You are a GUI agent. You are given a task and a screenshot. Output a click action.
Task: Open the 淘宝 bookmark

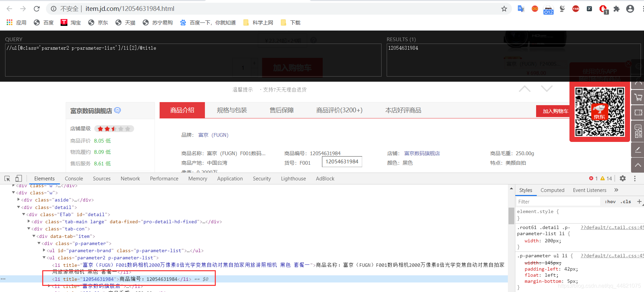(71, 22)
